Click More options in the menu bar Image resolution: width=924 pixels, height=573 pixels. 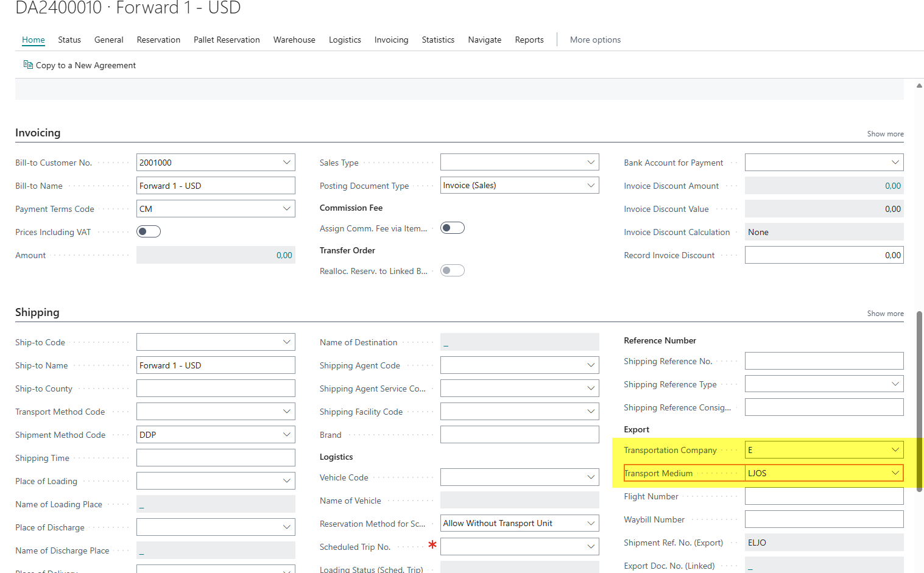pyautogui.click(x=595, y=40)
